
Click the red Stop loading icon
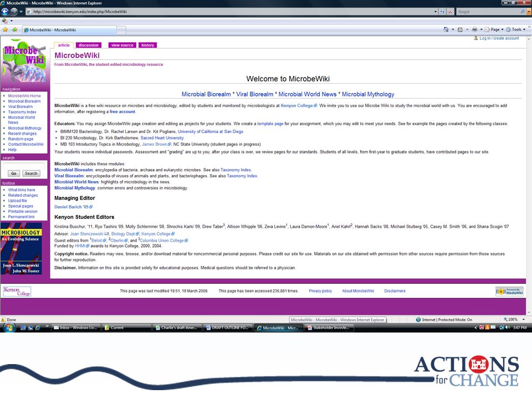coord(450,12)
